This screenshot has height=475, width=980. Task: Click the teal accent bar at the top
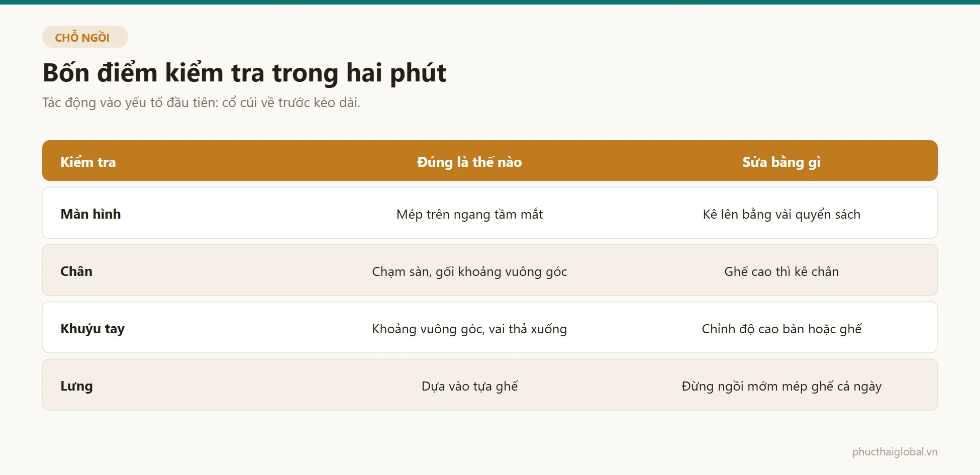pos(490,2)
